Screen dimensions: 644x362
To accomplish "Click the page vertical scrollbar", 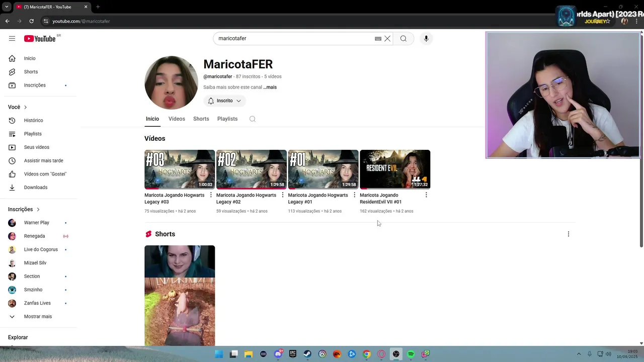I will (641, 141).
